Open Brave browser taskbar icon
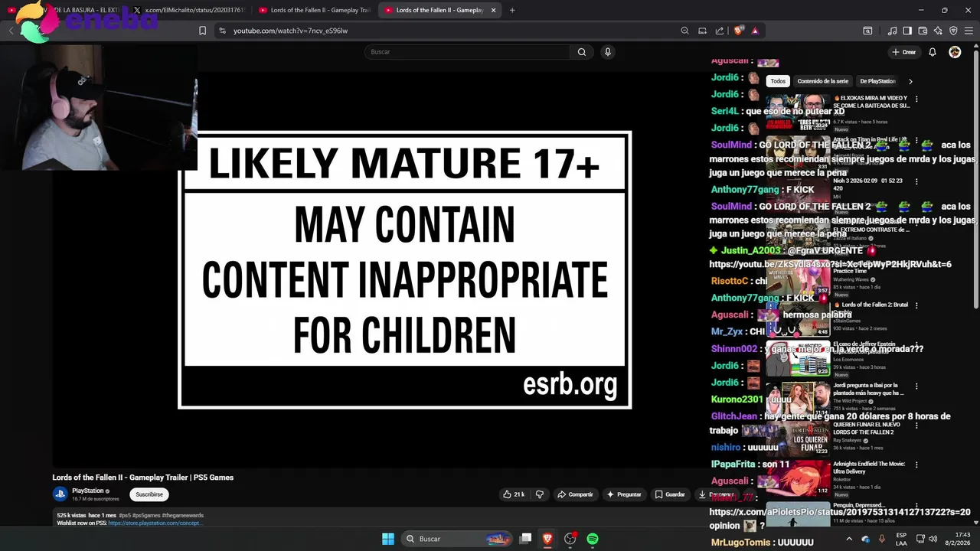This screenshot has height=551, width=980. pos(547,539)
